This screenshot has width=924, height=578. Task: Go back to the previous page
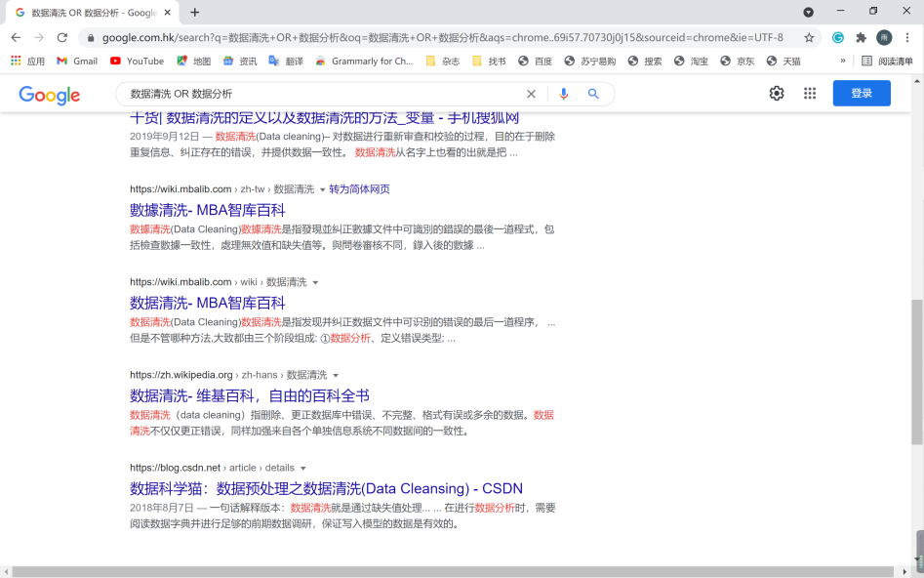click(16, 38)
